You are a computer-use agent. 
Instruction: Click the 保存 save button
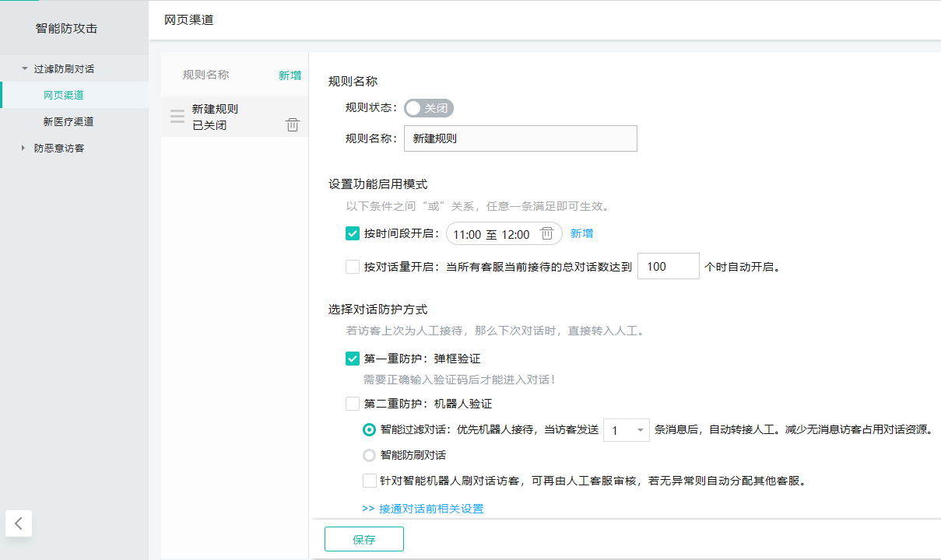click(x=363, y=538)
